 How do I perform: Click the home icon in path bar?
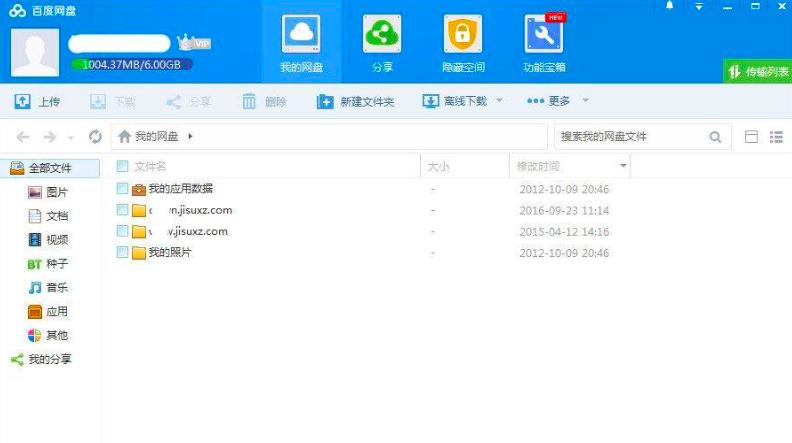click(x=124, y=136)
